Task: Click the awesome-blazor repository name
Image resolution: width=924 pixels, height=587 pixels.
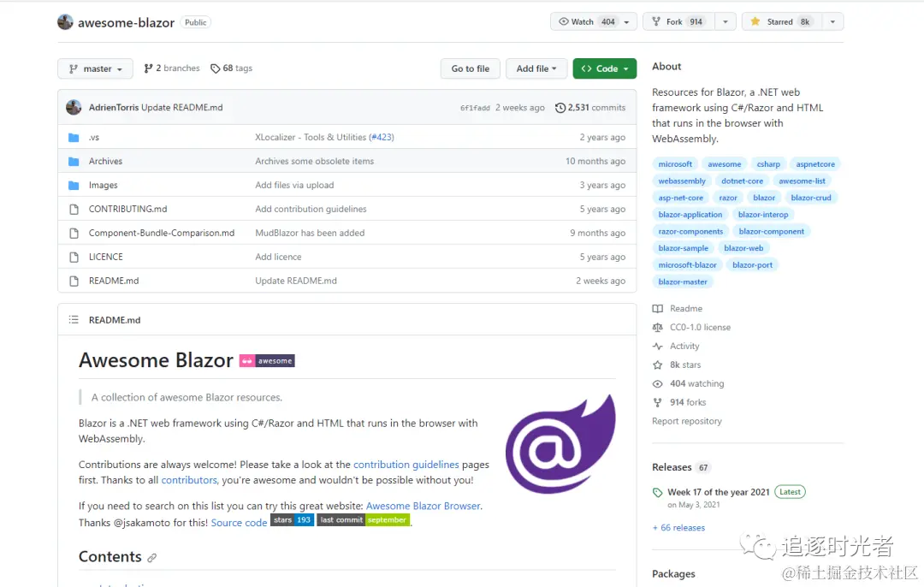Action: pos(126,22)
